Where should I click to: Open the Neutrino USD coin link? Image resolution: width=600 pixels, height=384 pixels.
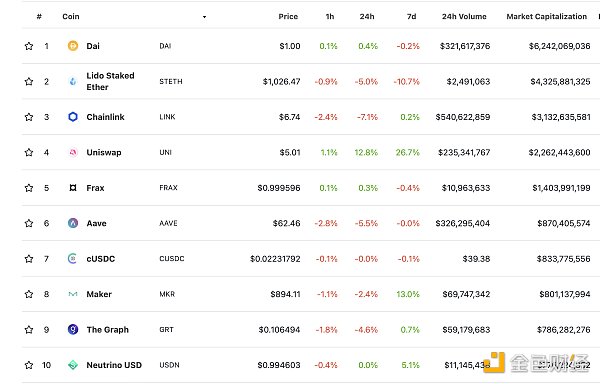(114, 365)
